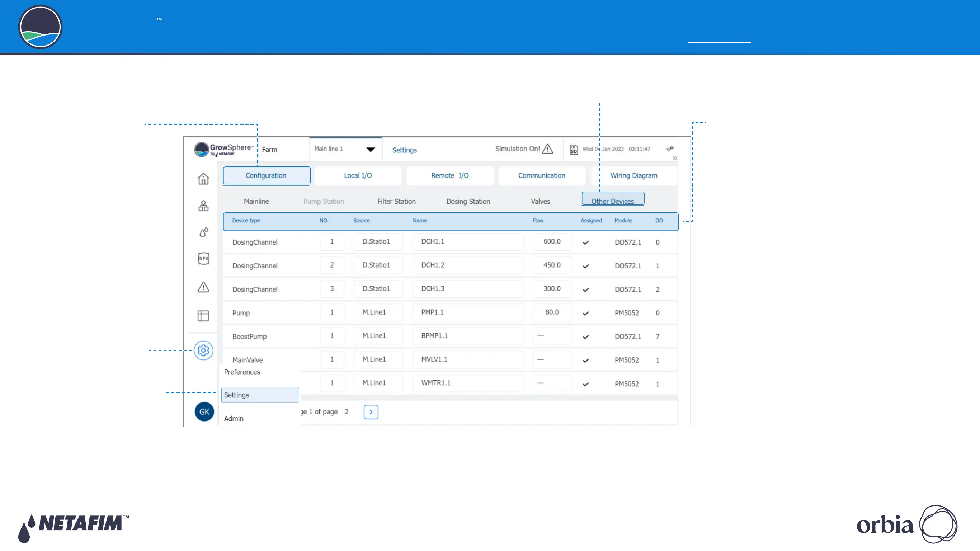This screenshot has width=980, height=551.
Task: Toggle Assigned checkmark for PMP1.1
Action: point(586,313)
